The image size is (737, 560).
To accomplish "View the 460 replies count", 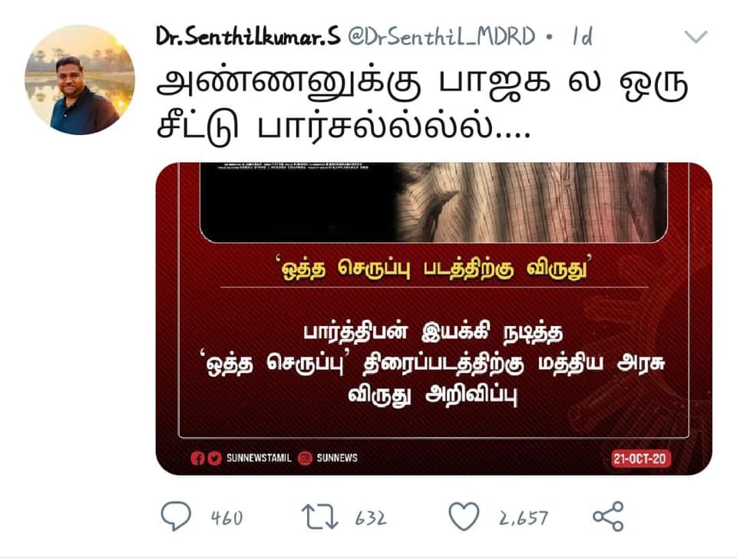I will pos(227,518).
